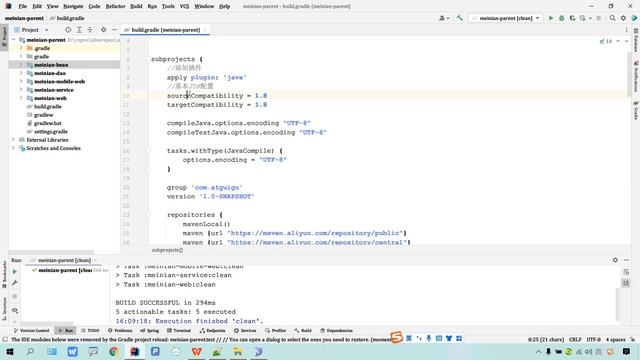Expand meinian-service module

(21, 90)
